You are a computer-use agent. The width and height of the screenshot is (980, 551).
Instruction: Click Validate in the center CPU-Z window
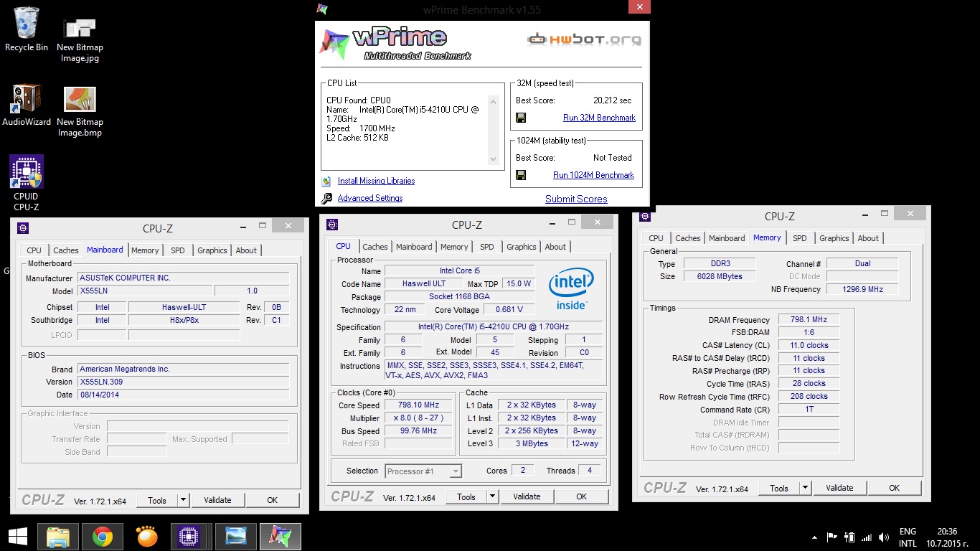pyautogui.click(x=527, y=496)
